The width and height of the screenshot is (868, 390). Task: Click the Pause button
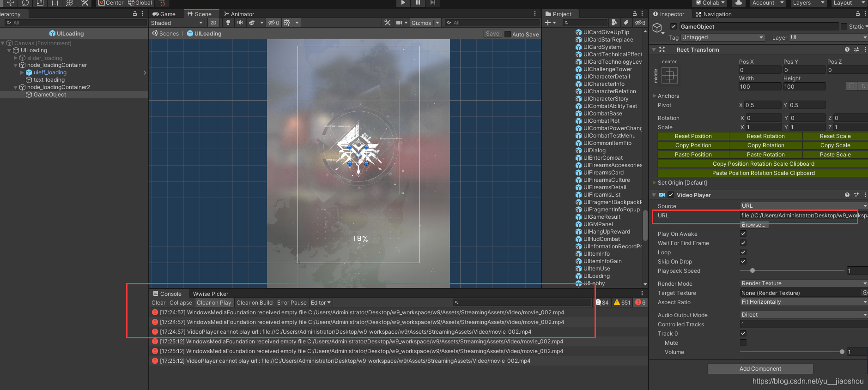tap(418, 3)
